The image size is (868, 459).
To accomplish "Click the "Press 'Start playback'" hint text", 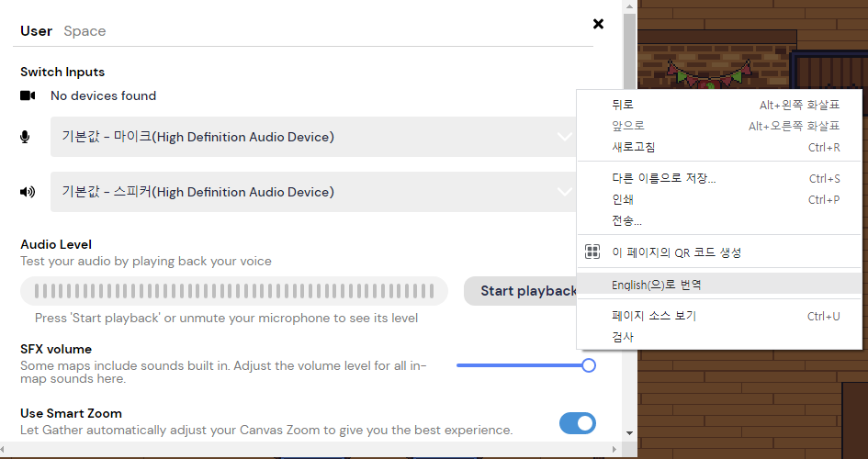I will pyautogui.click(x=226, y=318).
